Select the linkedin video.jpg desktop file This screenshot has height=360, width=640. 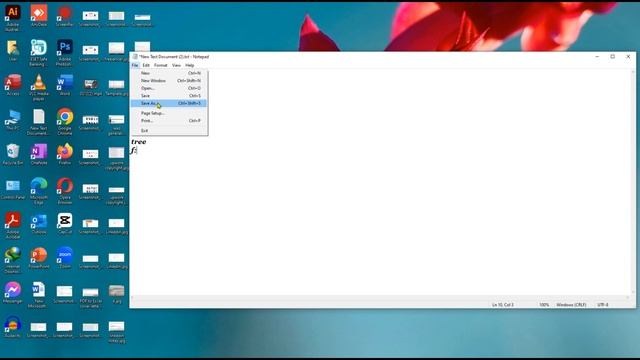[116, 331]
